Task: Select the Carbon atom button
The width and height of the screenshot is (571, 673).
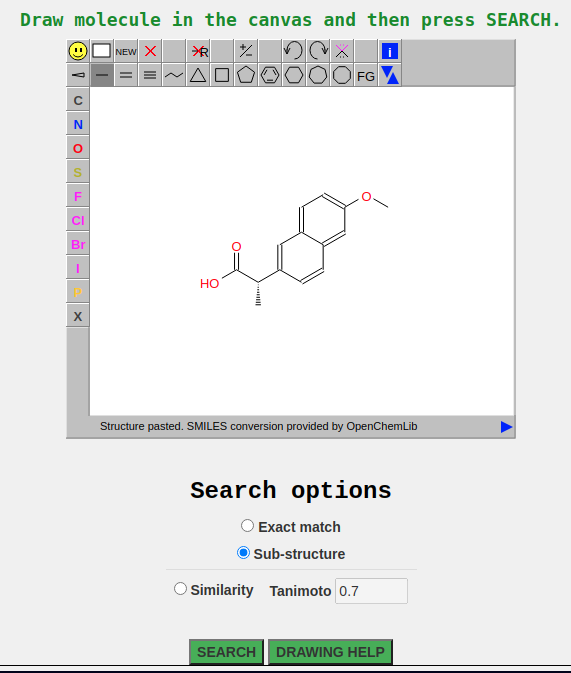Action: 78,100
